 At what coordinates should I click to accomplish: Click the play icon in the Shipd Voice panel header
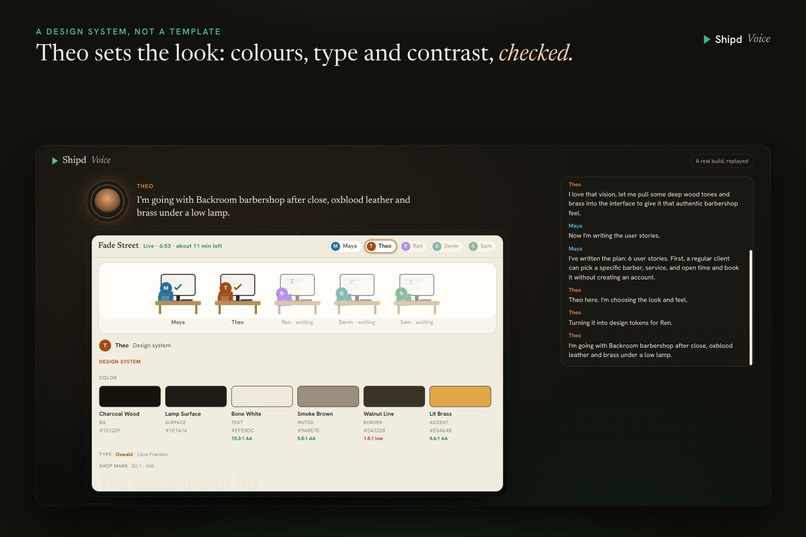(x=54, y=161)
